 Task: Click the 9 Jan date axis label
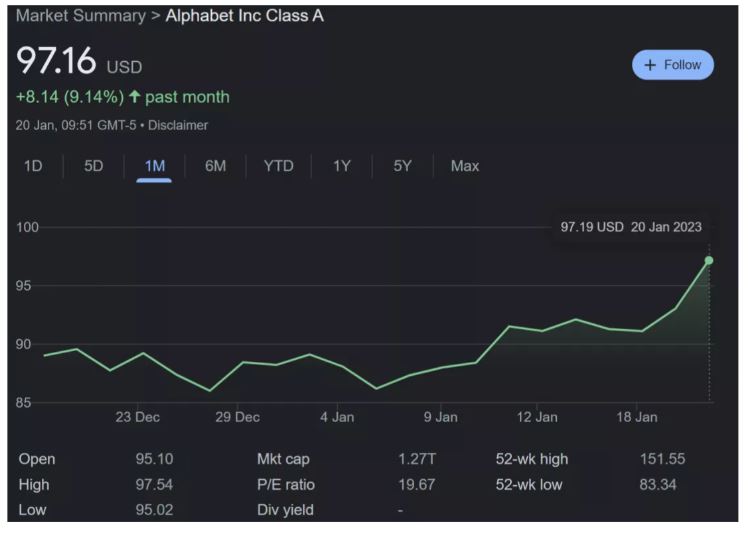440,417
